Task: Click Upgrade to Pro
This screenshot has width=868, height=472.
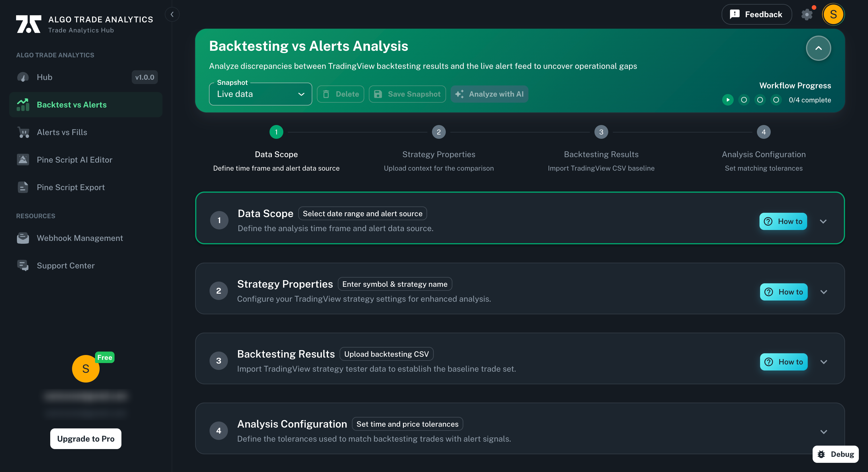Action: 85,439
